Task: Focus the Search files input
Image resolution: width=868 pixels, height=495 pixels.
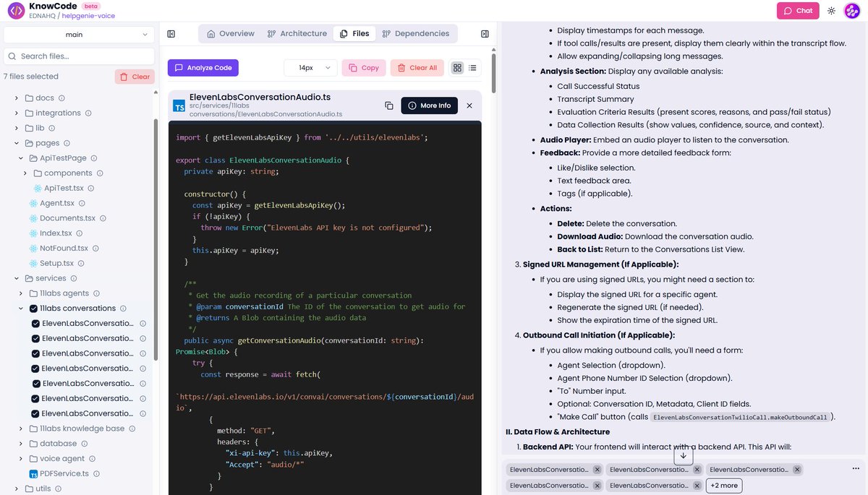Action: 79,56
